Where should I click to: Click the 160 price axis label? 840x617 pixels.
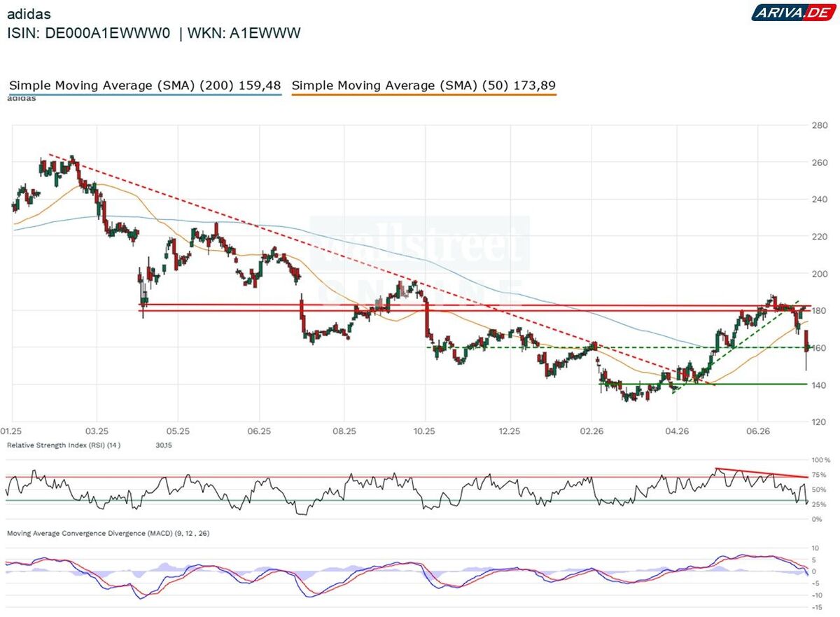819,348
